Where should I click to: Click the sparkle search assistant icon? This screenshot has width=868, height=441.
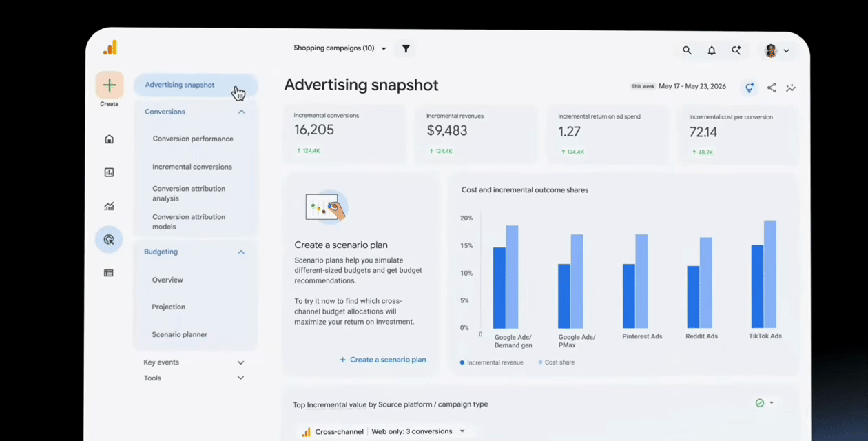point(736,50)
